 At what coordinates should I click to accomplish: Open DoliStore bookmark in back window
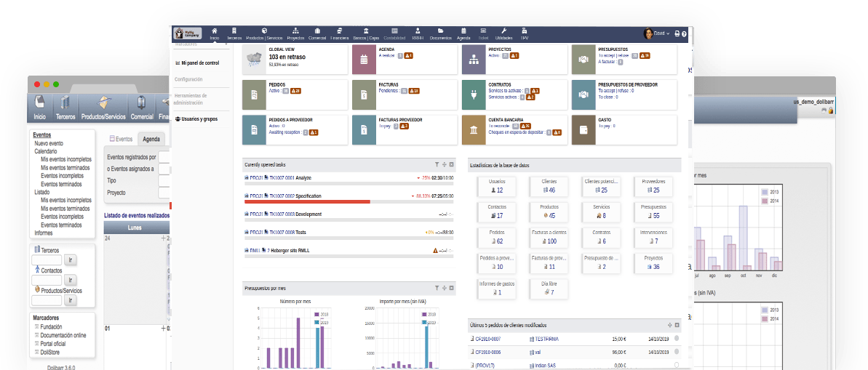[x=49, y=352]
